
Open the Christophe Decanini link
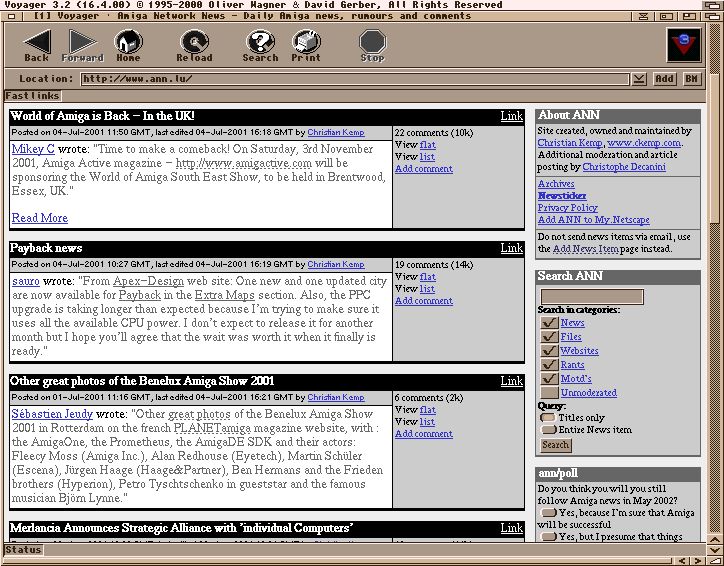[x=624, y=167]
